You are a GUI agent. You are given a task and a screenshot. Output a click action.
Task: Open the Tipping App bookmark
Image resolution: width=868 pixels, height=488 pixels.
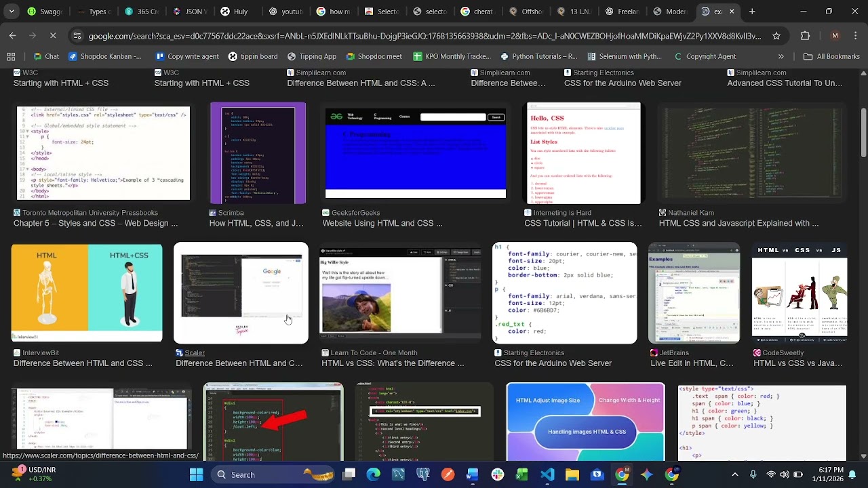coord(312,57)
